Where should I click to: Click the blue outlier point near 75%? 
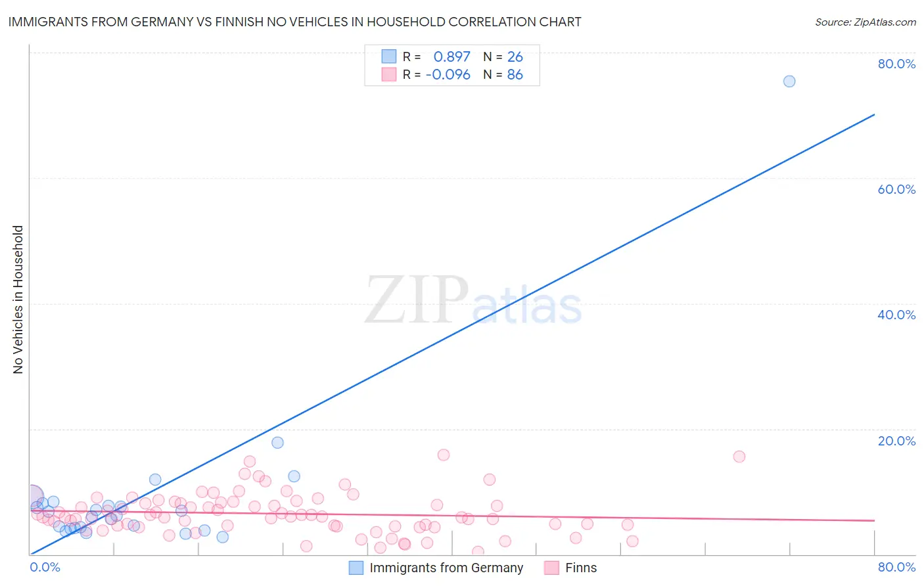[x=789, y=81]
